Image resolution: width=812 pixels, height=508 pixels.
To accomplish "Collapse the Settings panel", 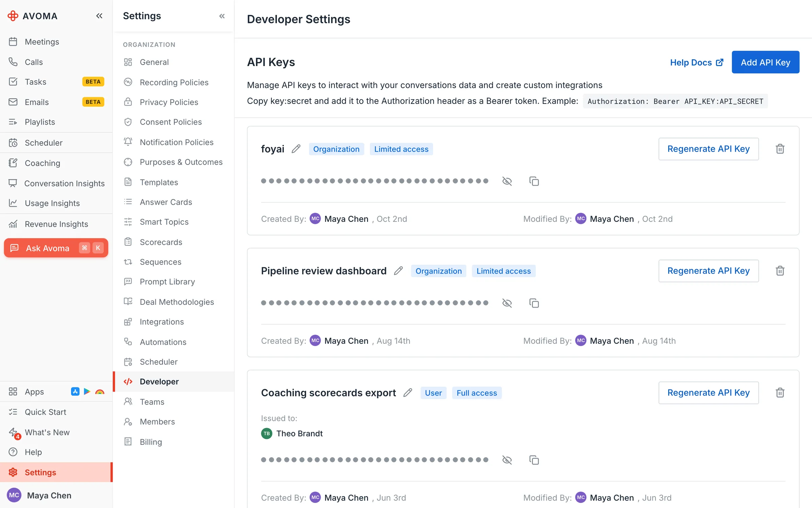I will click(x=222, y=16).
